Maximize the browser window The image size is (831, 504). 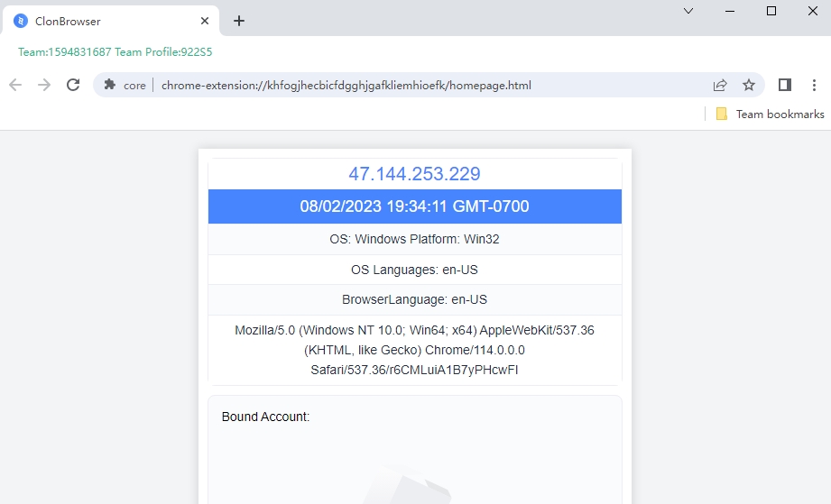pos(771,11)
